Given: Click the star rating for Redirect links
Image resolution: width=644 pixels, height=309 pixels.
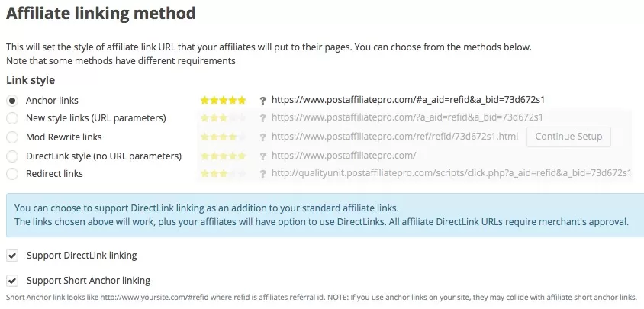Looking at the screenshot, I should [223, 174].
